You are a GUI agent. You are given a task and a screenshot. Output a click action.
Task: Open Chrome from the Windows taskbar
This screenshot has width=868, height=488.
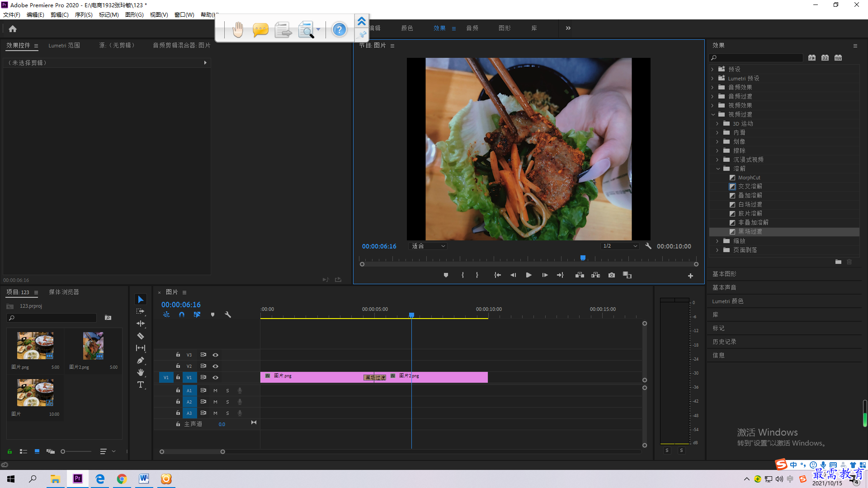[x=122, y=479]
